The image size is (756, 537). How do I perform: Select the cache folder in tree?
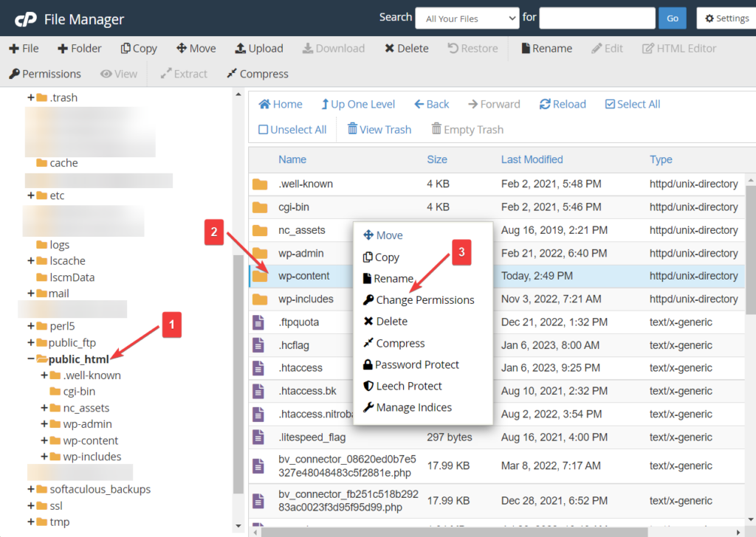tap(58, 163)
